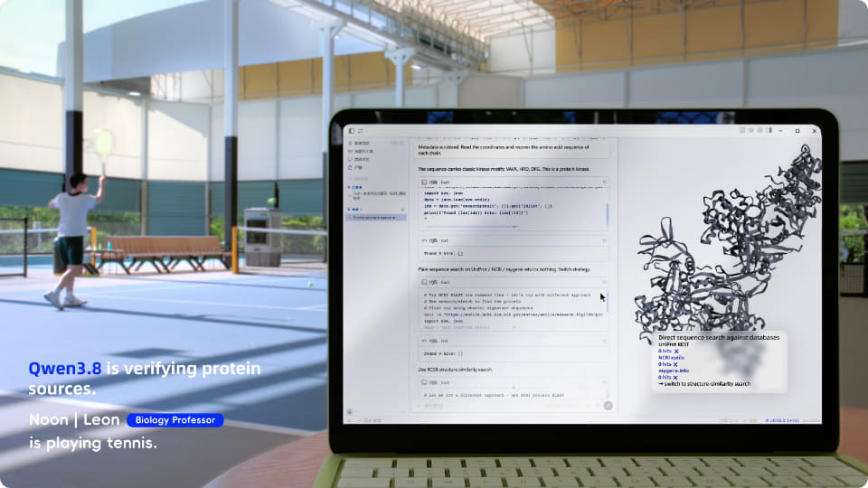Image resolution: width=868 pixels, height=488 pixels.
Task: Toggle the sidebar panel icon at top-left
Action: click(352, 131)
